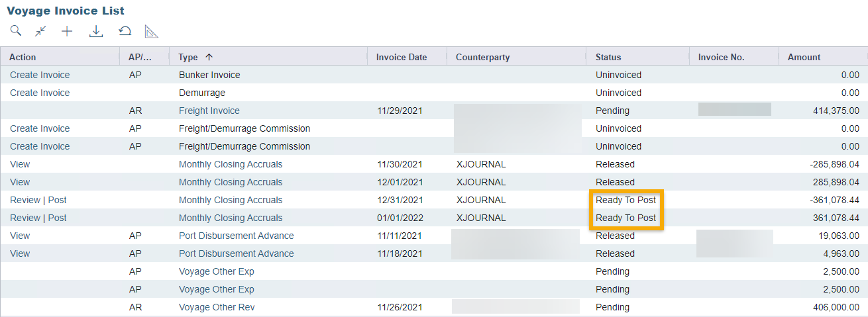The image size is (868, 317).
Task: Click the search magnifier icon
Action: [x=15, y=30]
